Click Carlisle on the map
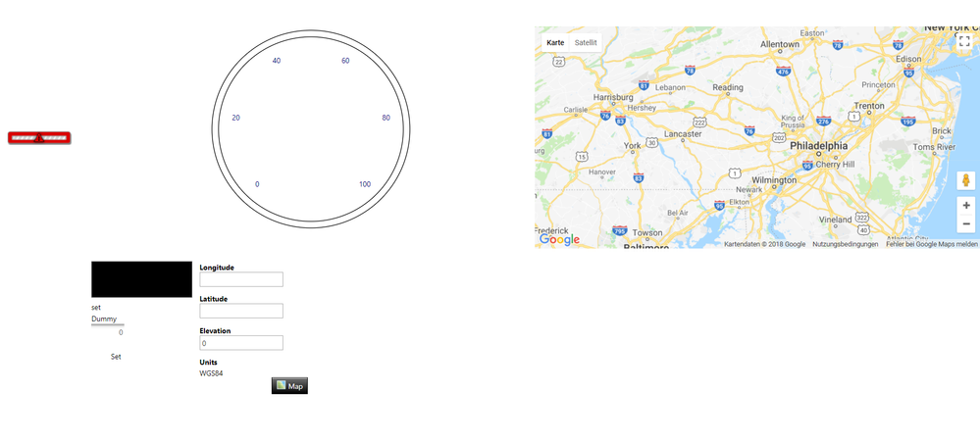This screenshot has height=442, width=980. pos(576,109)
